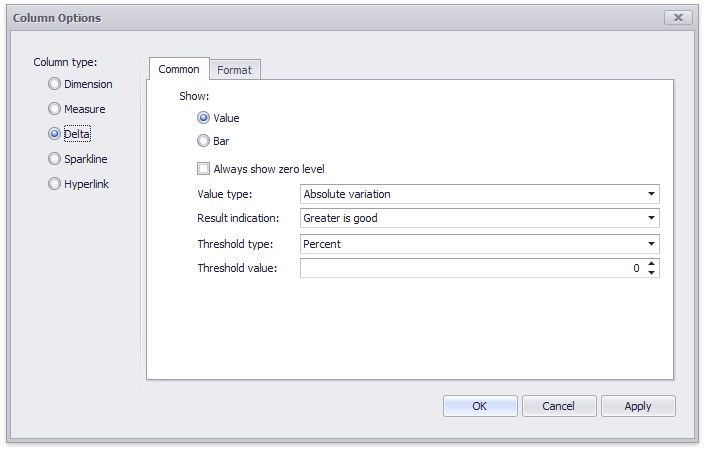The width and height of the screenshot is (705, 451).
Task: Enable Always show zero level
Action: click(204, 169)
